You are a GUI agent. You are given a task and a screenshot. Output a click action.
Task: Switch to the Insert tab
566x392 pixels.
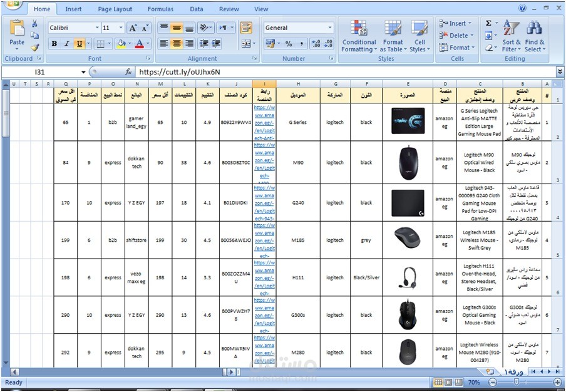pyautogui.click(x=73, y=9)
